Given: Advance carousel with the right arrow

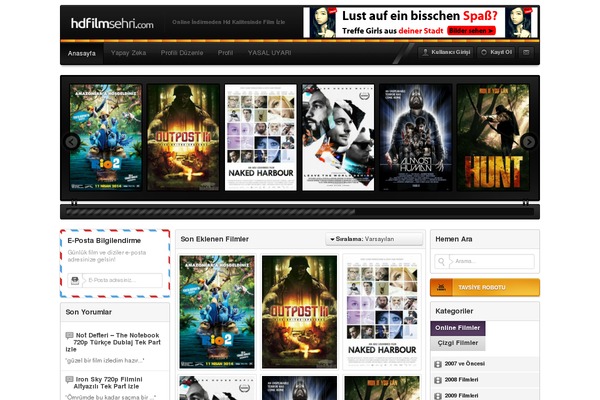Looking at the screenshot, I should click(528, 142).
